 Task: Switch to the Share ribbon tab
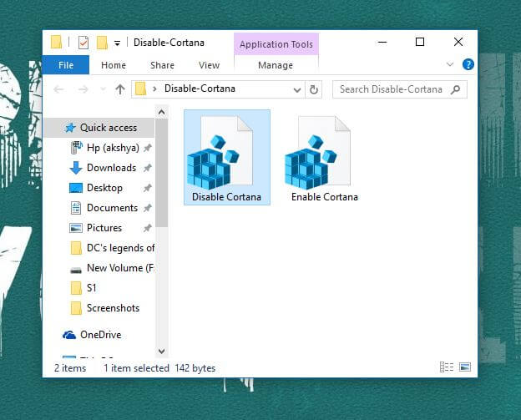click(x=162, y=65)
